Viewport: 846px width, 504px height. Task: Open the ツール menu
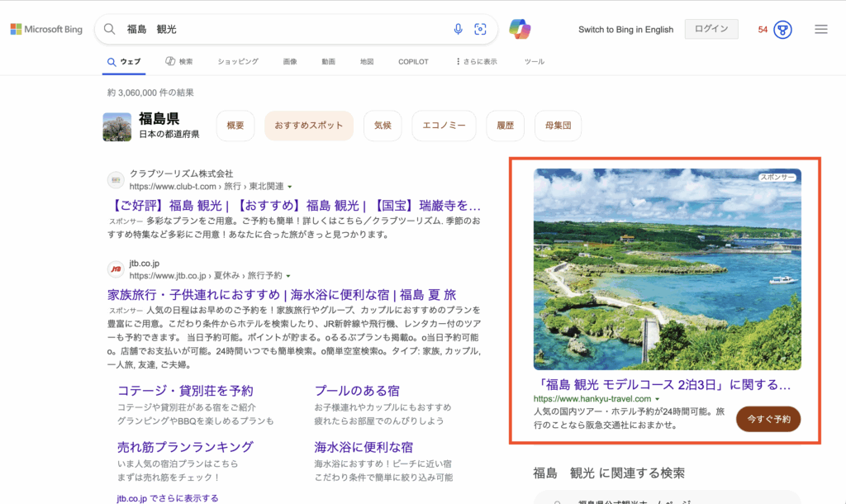[535, 61]
